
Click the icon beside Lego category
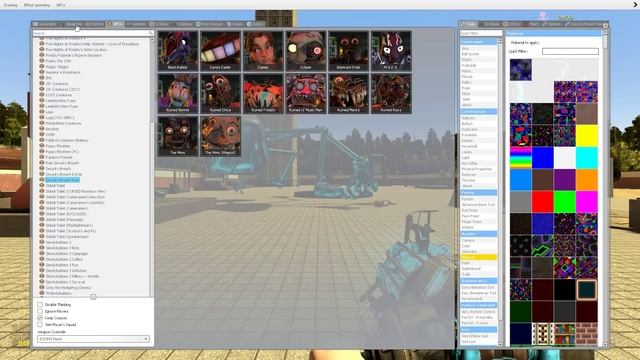(x=42, y=111)
